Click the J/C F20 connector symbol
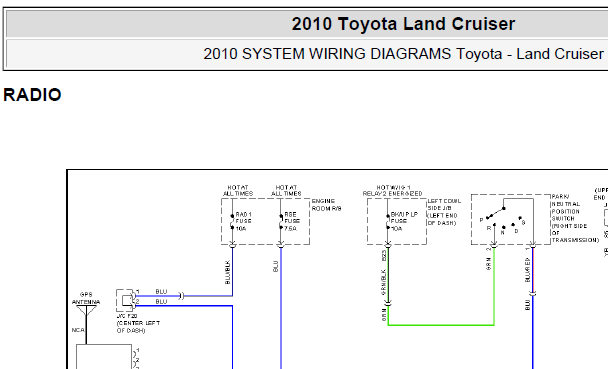 pos(126,300)
